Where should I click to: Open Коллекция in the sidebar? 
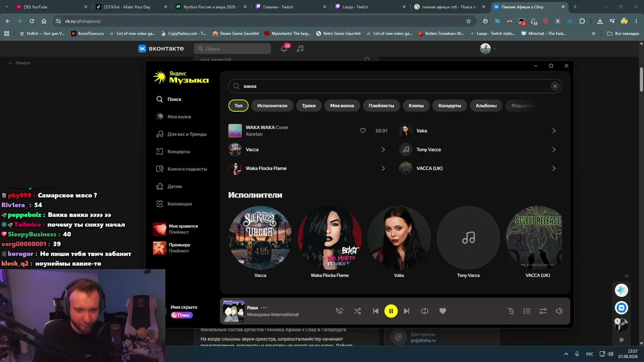click(174, 204)
